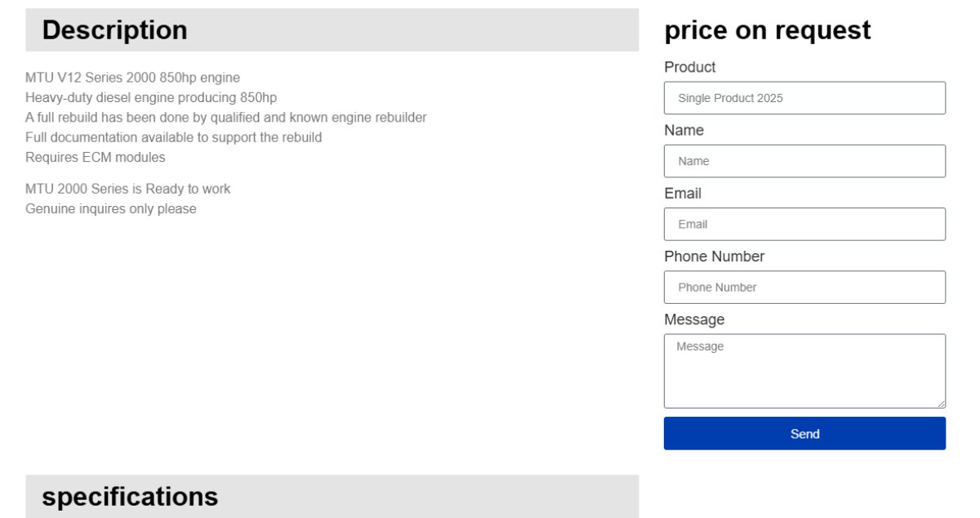Viewport: 980px width, 518px height.
Task: Click the Product field label
Action: coord(690,67)
